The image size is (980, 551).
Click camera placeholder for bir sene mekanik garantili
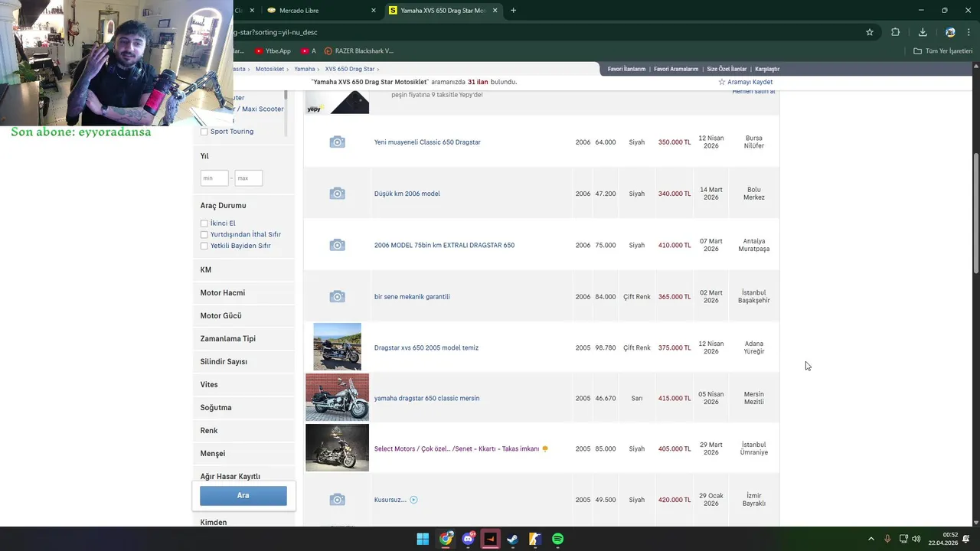coord(337,297)
